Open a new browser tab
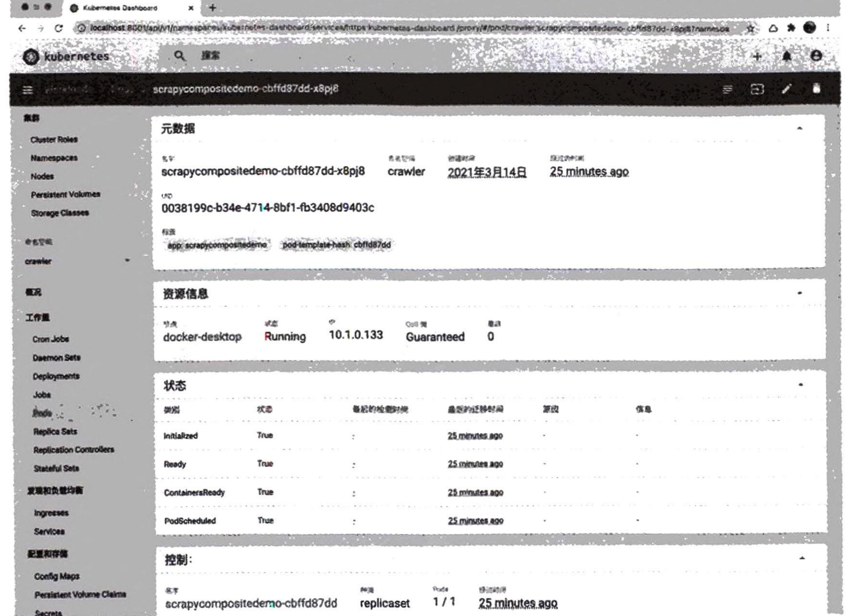854x616 pixels. (x=212, y=7)
